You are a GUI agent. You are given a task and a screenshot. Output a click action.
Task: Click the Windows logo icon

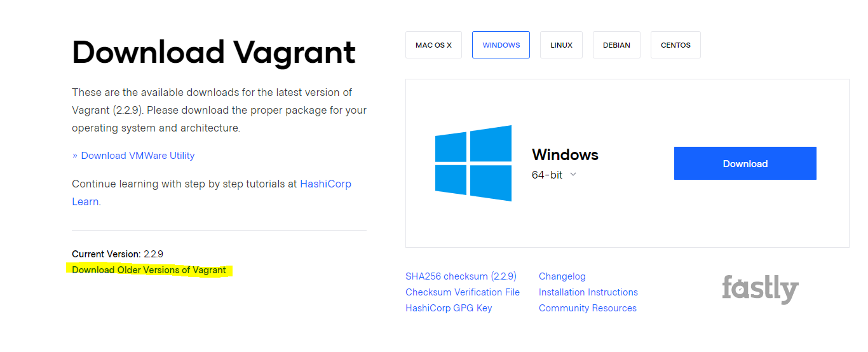(473, 163)
